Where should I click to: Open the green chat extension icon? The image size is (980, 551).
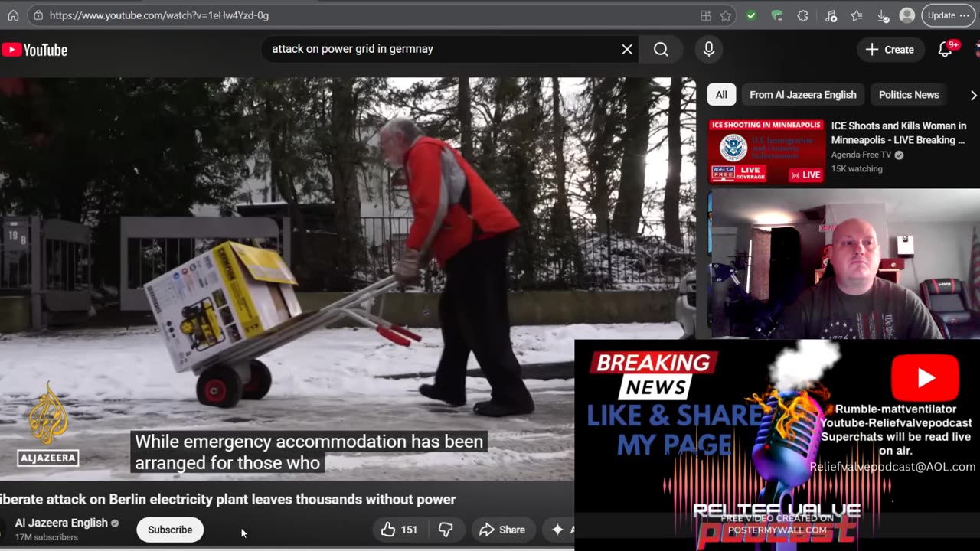click(x=777, y=15)
